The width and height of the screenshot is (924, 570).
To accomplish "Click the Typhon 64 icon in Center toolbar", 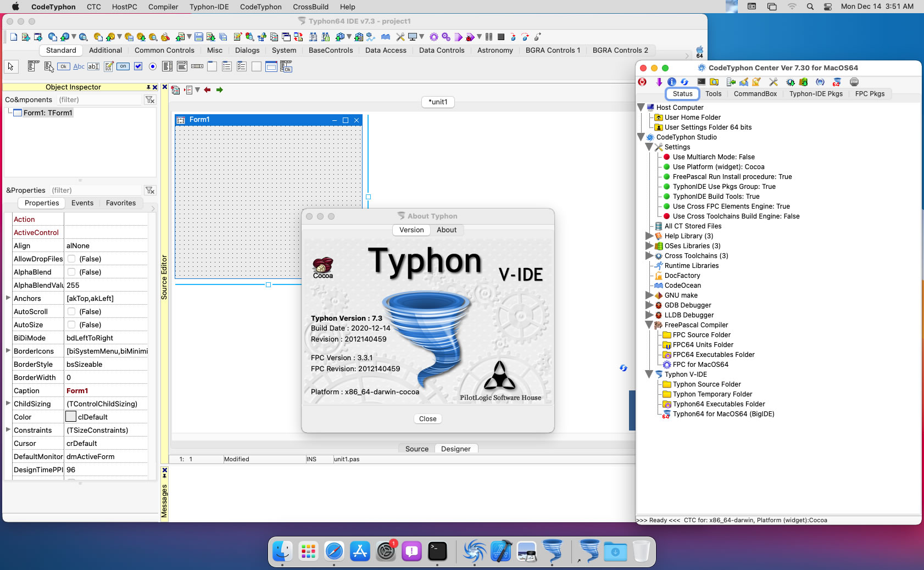I will tap(837, 82).
